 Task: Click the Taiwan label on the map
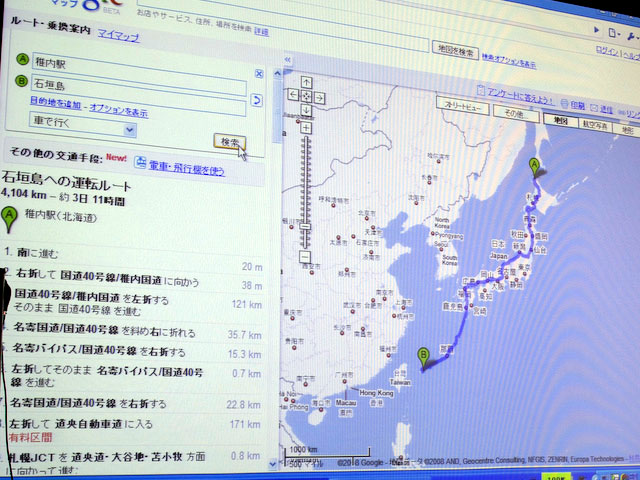400,382
